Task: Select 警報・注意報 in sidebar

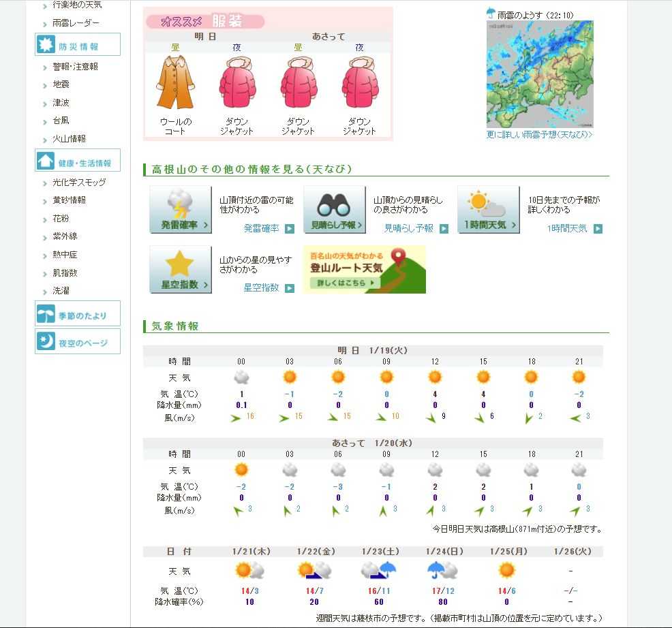Action: click(x=75, y=67)
